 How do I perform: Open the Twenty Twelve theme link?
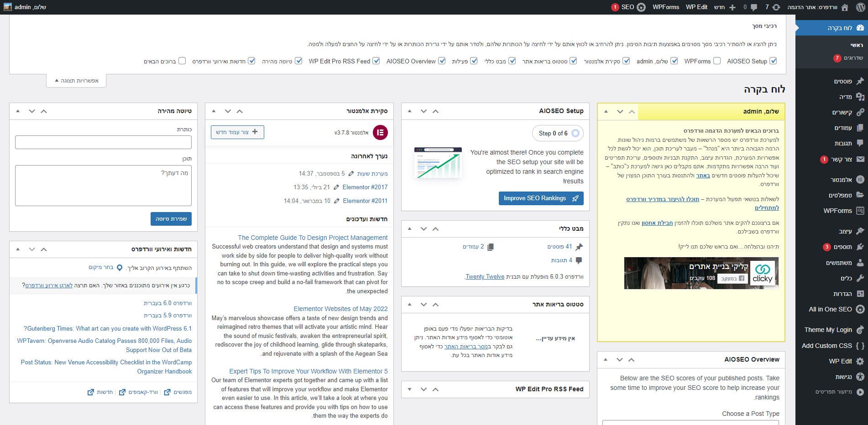coord(485,276)
